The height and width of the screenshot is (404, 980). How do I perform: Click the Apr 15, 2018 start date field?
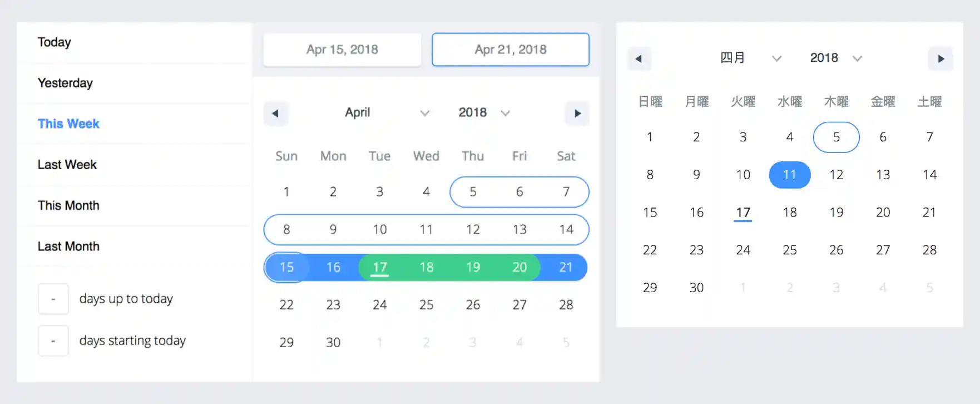[x=342, y=50]
